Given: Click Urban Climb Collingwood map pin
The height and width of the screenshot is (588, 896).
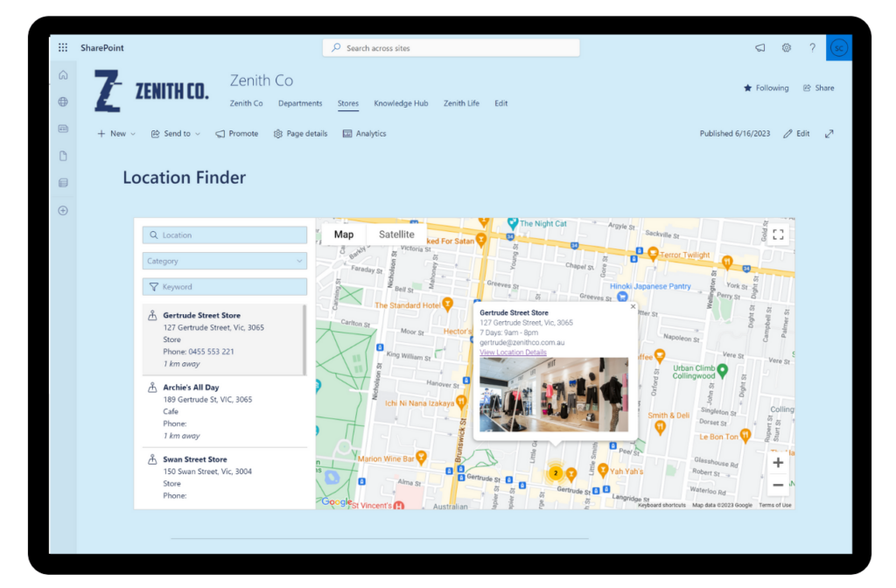Looking at the screenshot, I should pyautogui.click(x=722, y=370).
